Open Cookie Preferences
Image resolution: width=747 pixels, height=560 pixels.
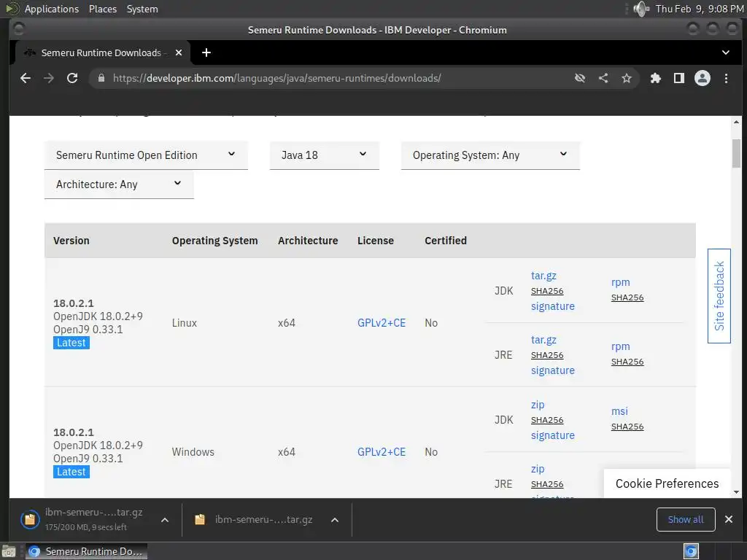[x=667, y=484]
